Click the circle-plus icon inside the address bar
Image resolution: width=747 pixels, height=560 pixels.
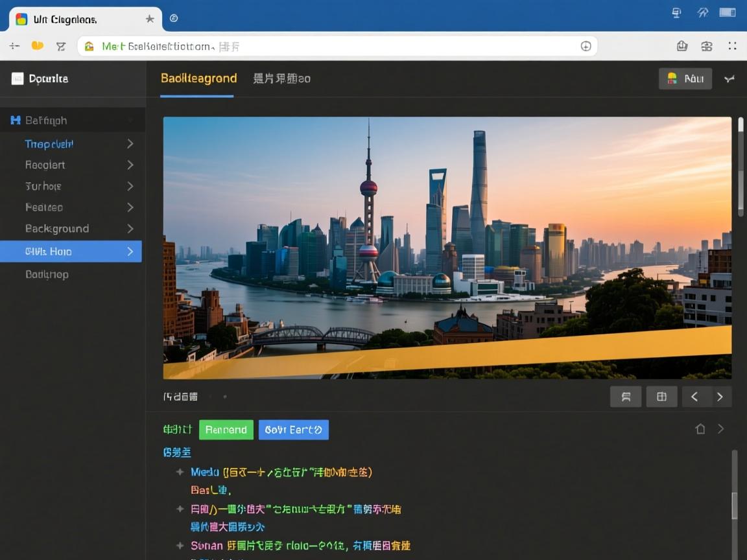pos(586,46)
